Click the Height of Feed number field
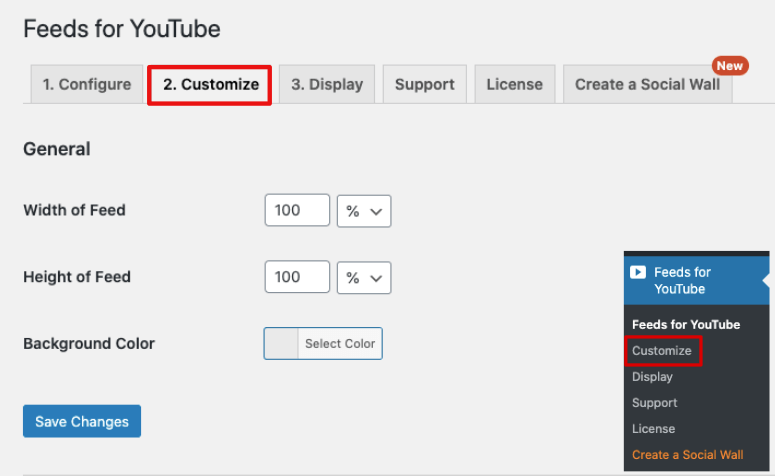Image resolution: width=775 pixels, height=476 pixels. 297,277
